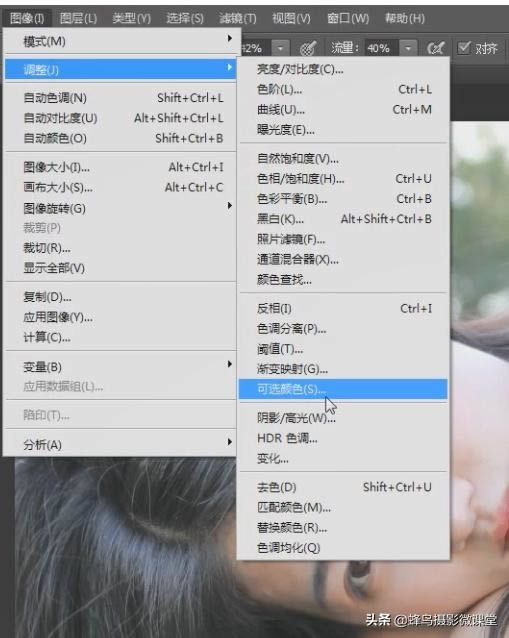Expand the 图像旋转(G) submenu
The width and height of the screenshot is (509, 638).
120,208
